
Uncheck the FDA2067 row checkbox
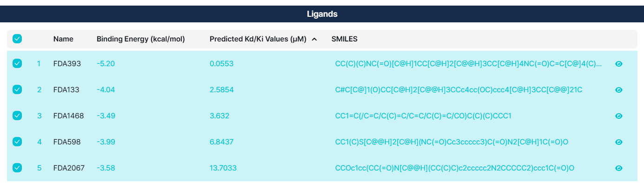pyautogui.click(x=17, y=168)
